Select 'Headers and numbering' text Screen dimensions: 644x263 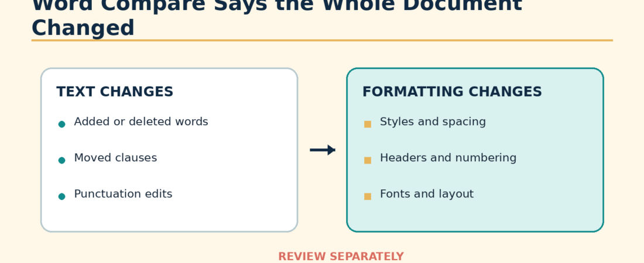(448, 158)
